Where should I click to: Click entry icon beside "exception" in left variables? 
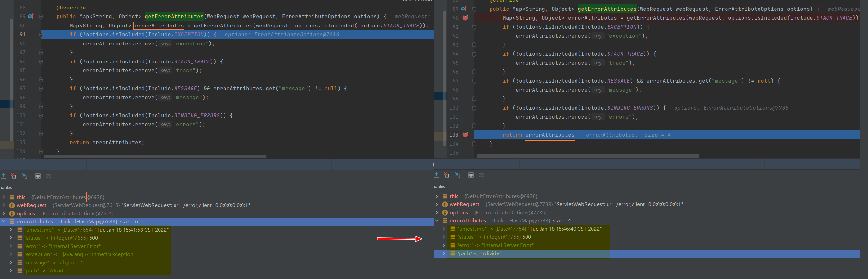(x=20, y=254)
